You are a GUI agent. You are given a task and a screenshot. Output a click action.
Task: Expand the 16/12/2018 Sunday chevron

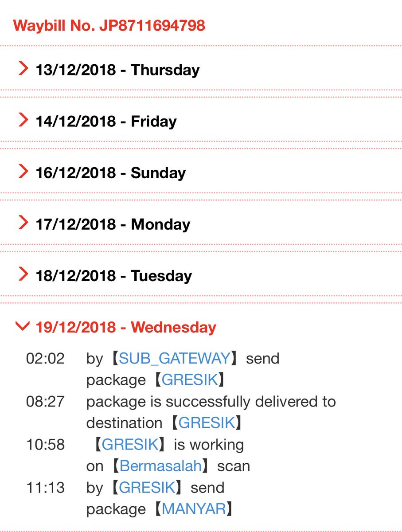23,172
